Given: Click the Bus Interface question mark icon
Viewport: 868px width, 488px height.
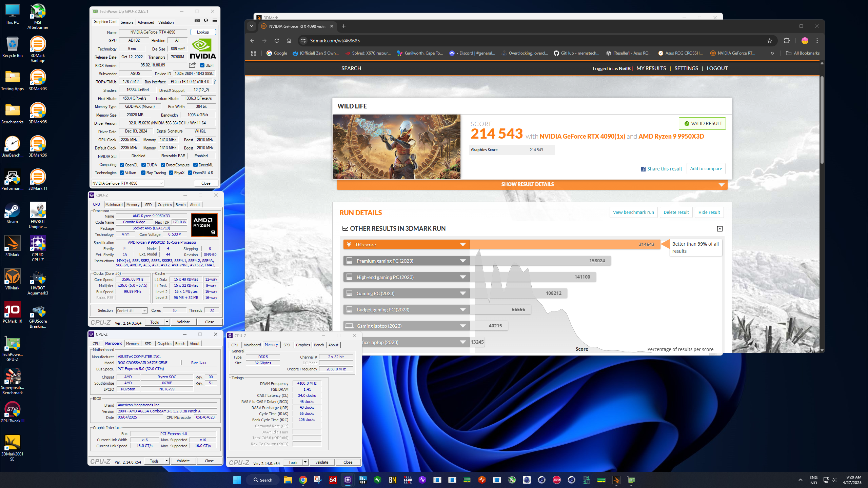Looking at the screenshot, I should tap(215, 82).
